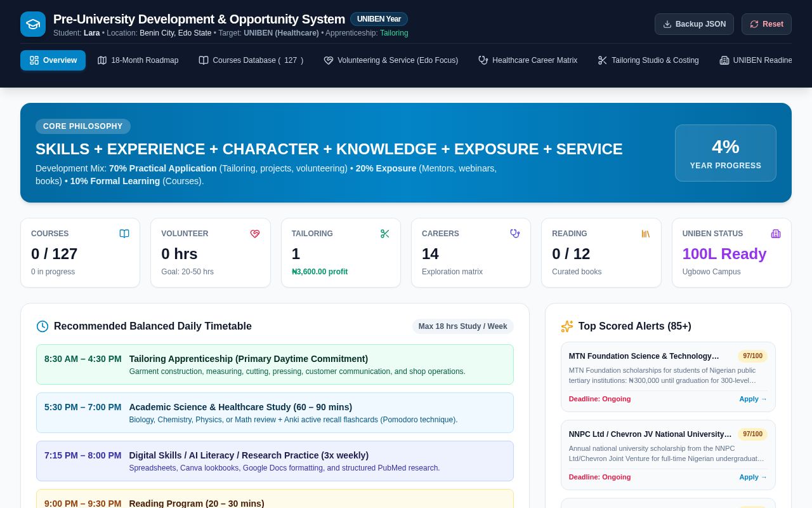The image size is (812, 508).
Task: Click the sparkles icon beside Top Scored Alerts
Action: 567,326
